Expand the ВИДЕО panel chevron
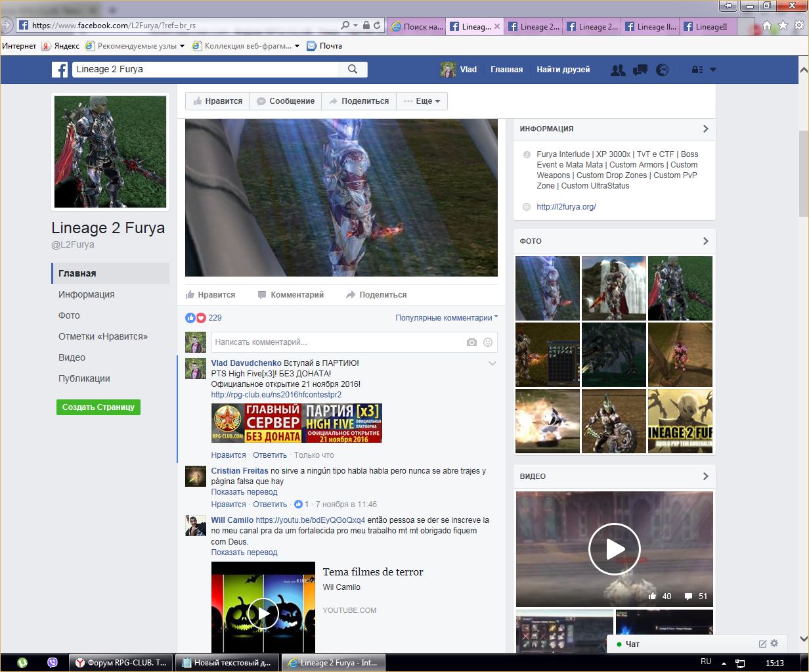 click(706, 476)
